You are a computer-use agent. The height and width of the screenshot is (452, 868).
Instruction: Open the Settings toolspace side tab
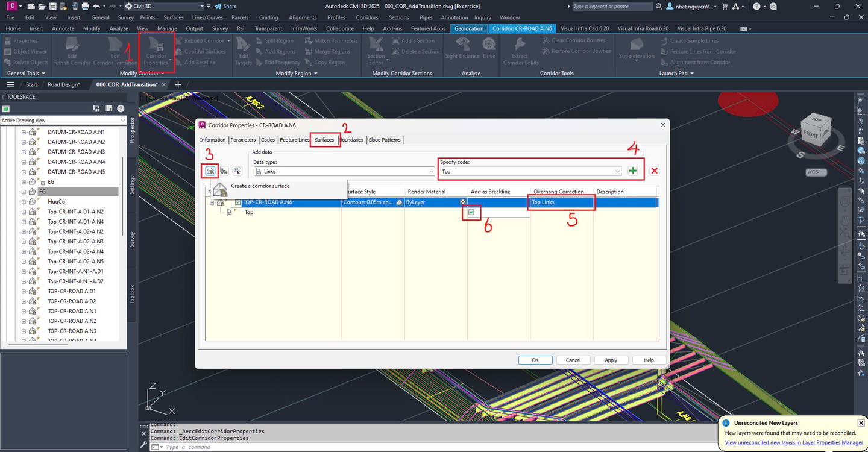(x=133, y=184)
